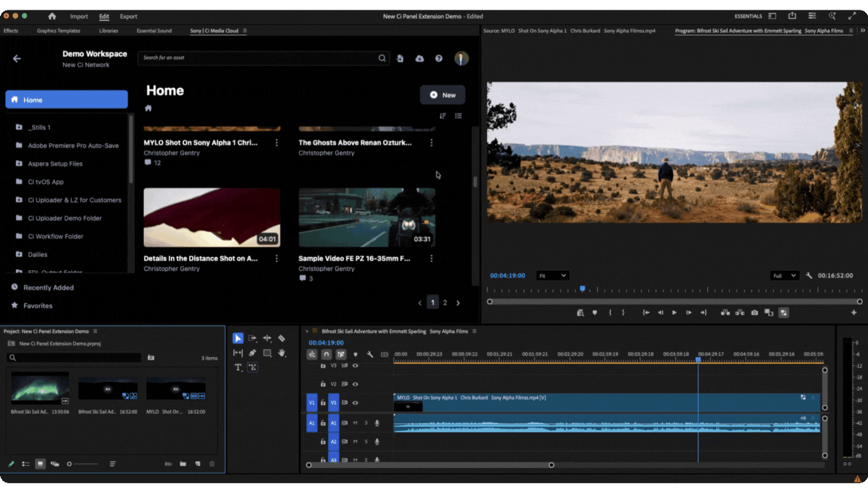
Task: Select the Razor tool
Action: [x=282, y=338]
